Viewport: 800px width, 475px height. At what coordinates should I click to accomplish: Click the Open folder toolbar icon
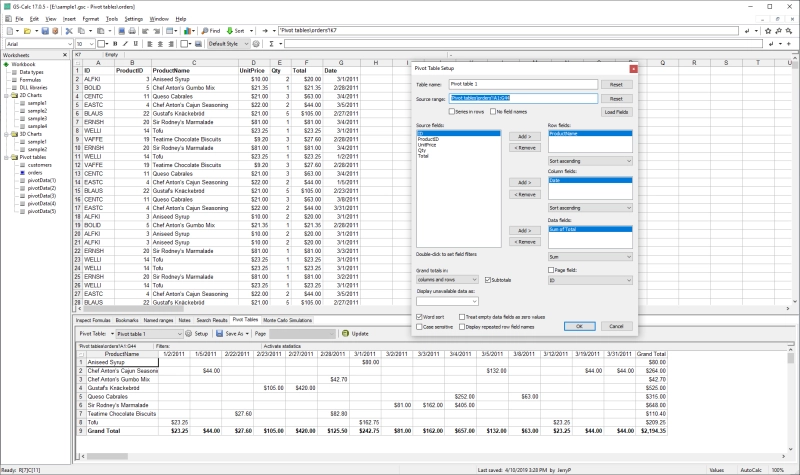click(x=28, y=31)
